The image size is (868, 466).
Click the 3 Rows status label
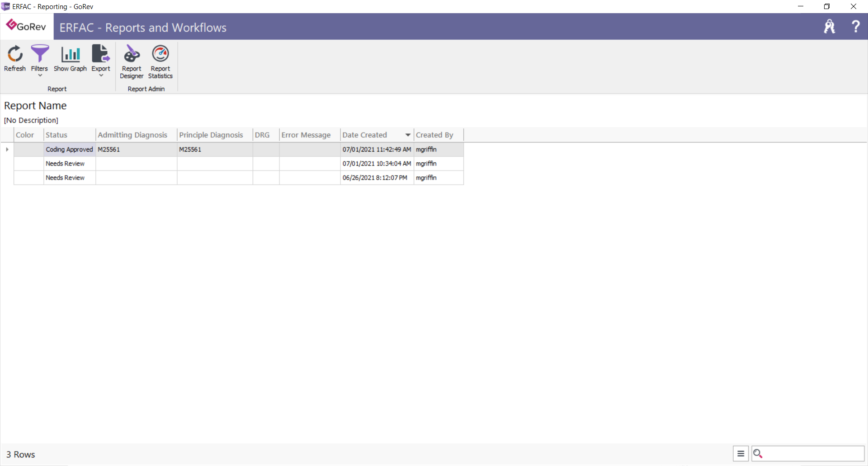[x=21, y=454]
